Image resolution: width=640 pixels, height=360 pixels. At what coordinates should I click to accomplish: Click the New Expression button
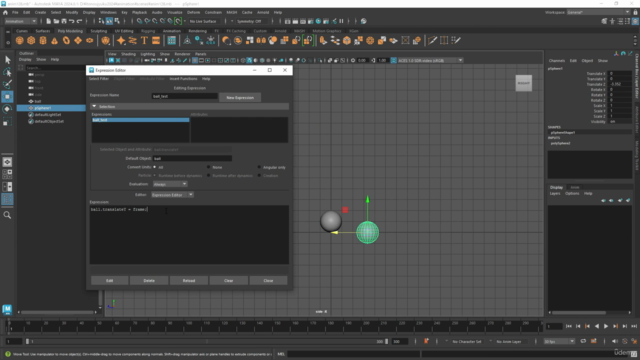click(x=240, y=98)
